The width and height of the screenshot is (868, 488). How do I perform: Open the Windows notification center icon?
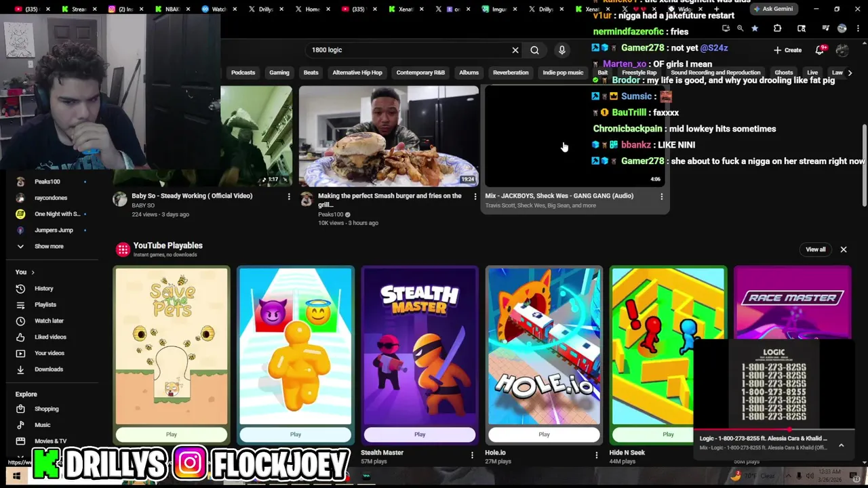point(856,476)
